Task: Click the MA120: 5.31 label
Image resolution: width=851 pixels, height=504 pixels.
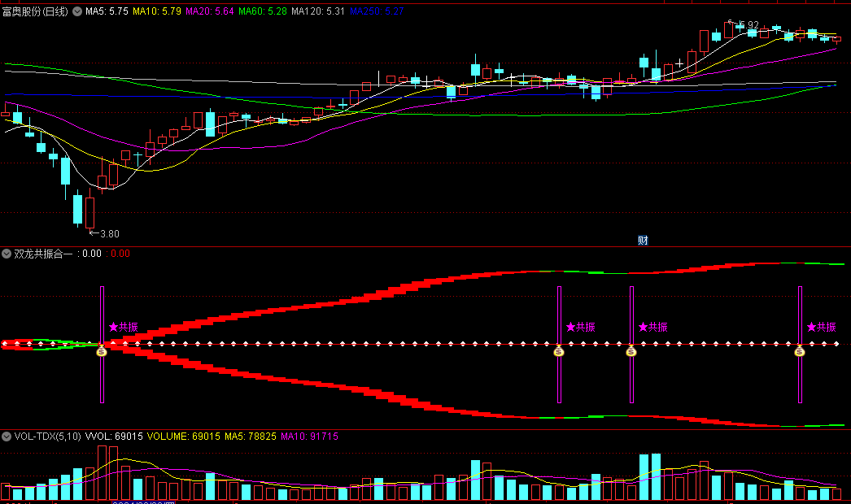Action: [318, 11]
